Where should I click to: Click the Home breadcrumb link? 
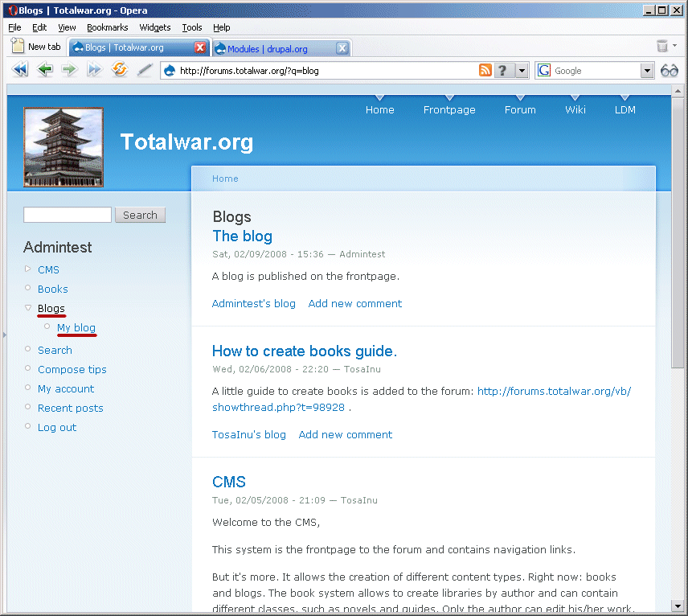[226, 179]
